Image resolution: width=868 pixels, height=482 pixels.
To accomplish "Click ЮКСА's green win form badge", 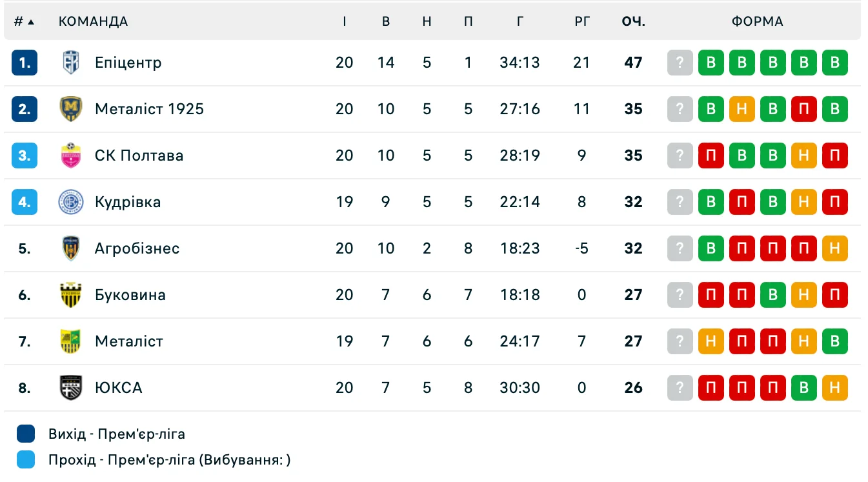I will [x=803, y=388].
